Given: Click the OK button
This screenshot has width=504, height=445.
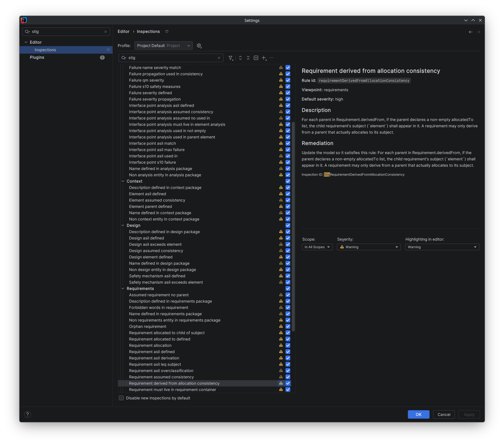Looking at the screenshot, I should (418, 414).
